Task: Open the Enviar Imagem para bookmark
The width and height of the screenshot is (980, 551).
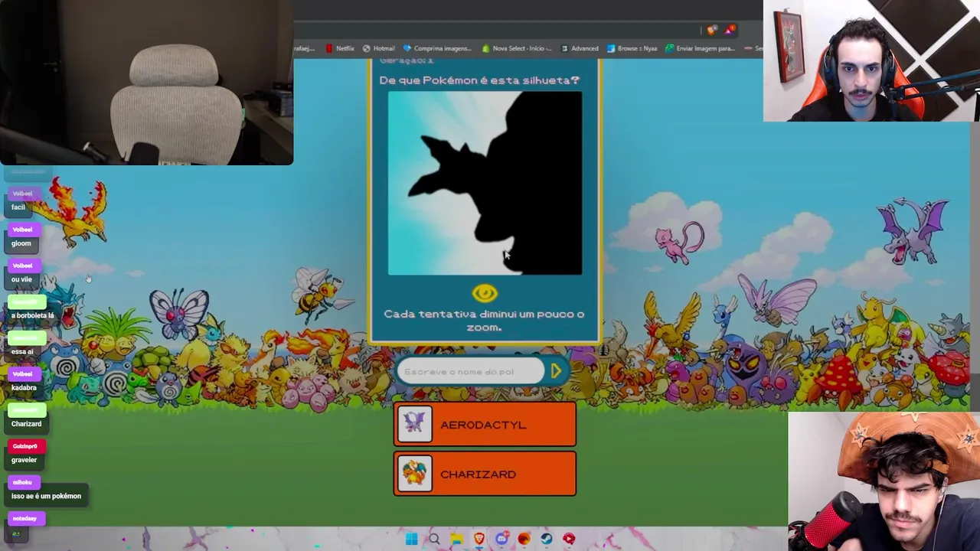Action: click(x=700, y=48)
